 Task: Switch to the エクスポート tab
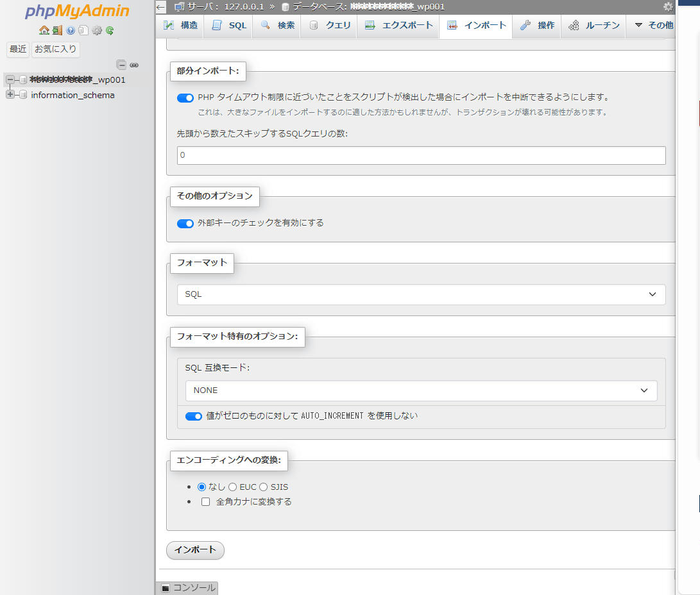(398, 26)
